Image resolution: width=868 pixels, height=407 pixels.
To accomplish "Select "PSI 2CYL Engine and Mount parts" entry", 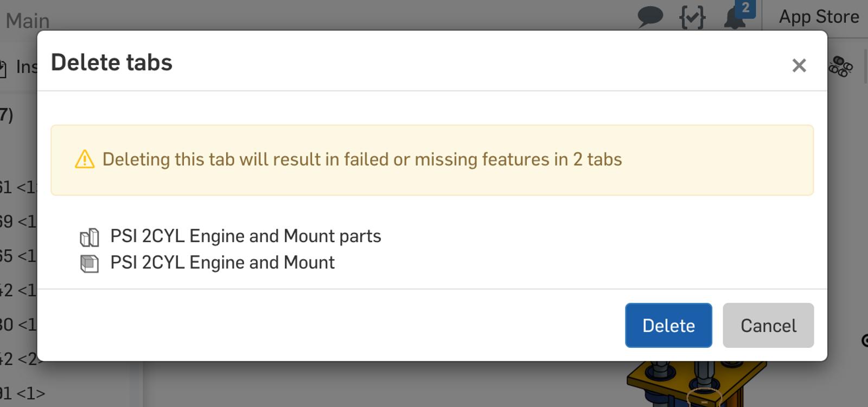I will (245, 237).
